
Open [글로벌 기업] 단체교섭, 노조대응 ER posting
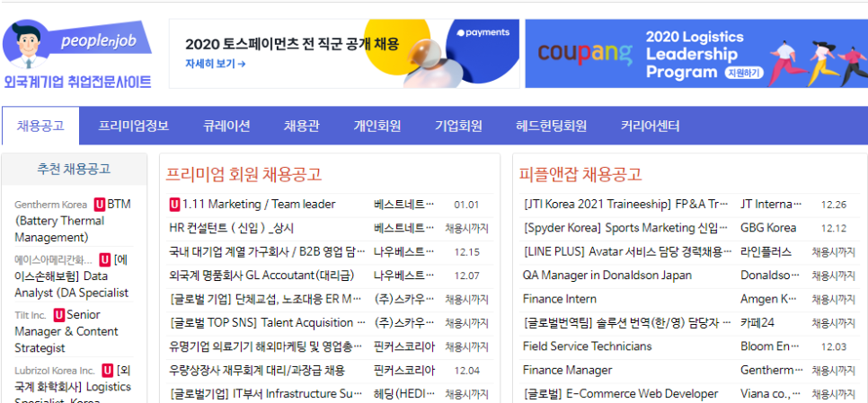click(x=266, y=299)
